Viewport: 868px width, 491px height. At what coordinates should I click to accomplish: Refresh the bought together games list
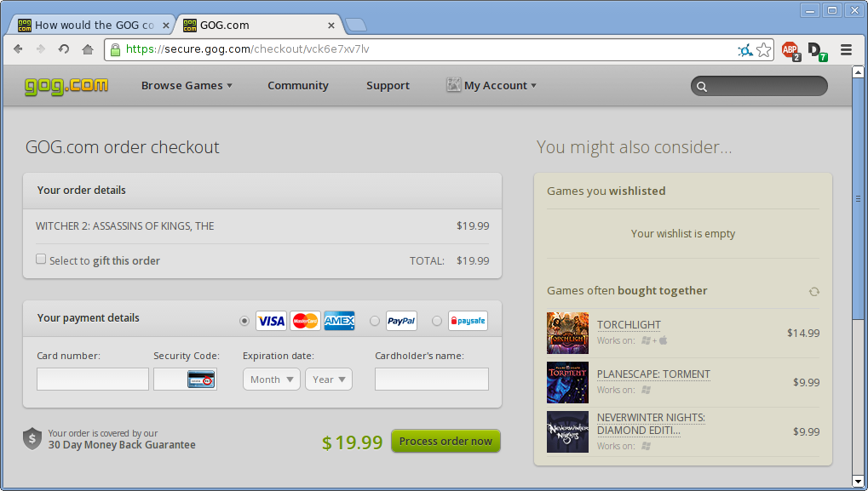click(x=813, y=291)
